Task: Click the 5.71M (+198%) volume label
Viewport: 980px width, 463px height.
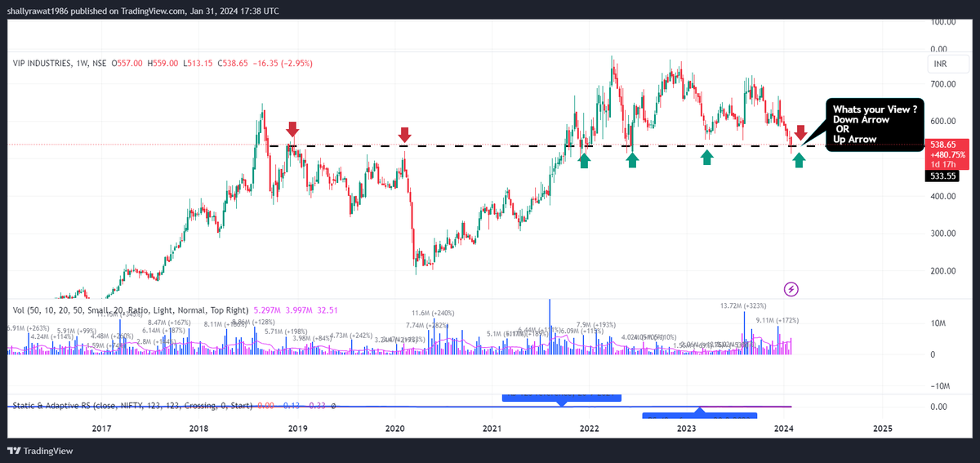Action: coord(287,331)
